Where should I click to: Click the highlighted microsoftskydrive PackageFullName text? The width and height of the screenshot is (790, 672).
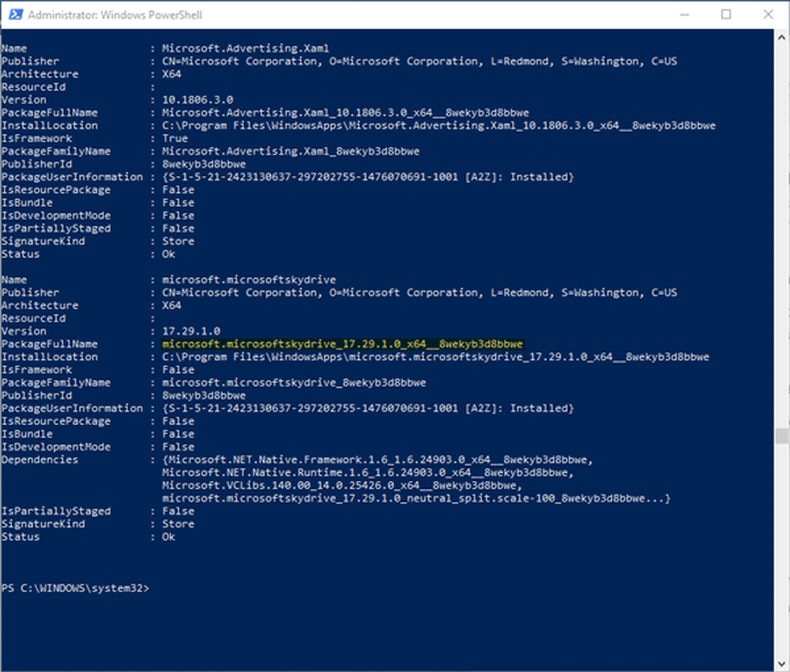(332, 344)
